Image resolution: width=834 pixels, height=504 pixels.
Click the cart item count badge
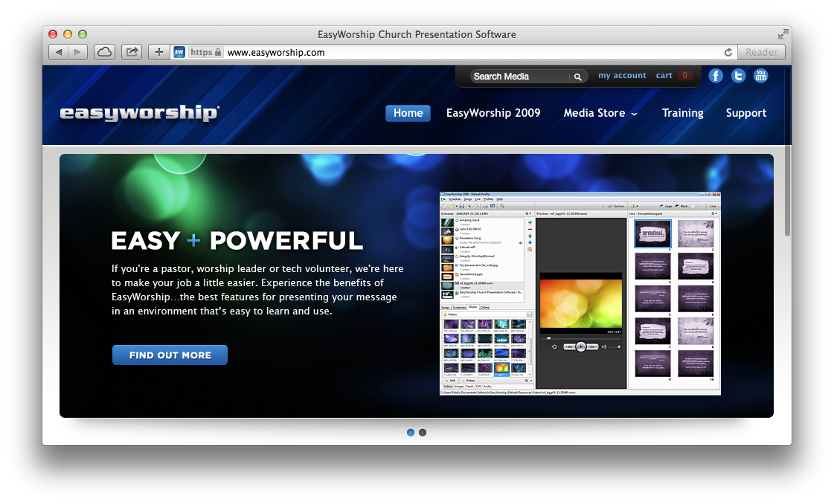coord(685,76)
